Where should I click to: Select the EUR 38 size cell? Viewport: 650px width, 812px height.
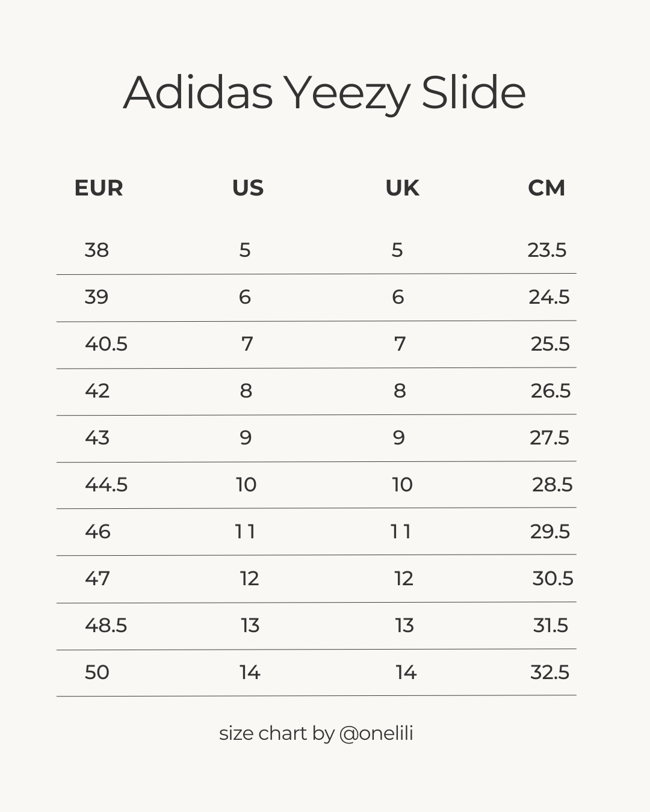[x=97, y=250]
